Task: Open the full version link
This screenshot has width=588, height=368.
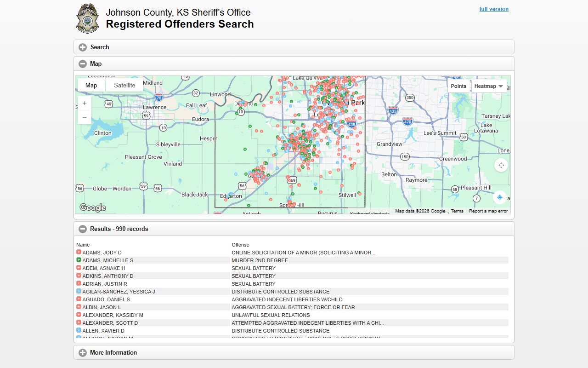Action: pos(494,9)
